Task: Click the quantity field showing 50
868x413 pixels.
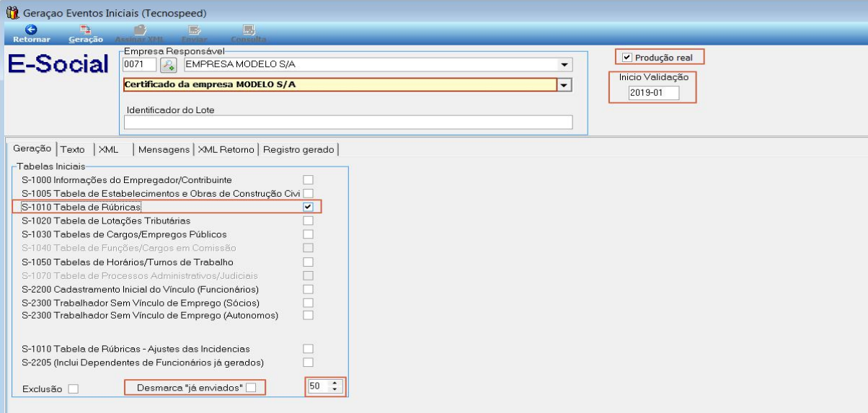Action: (x=318, y=386)
